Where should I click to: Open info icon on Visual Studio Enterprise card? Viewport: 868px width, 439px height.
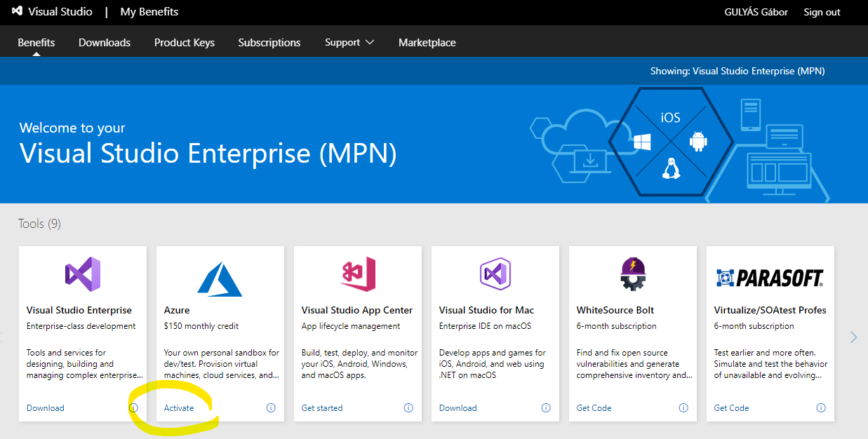(133, 407)
